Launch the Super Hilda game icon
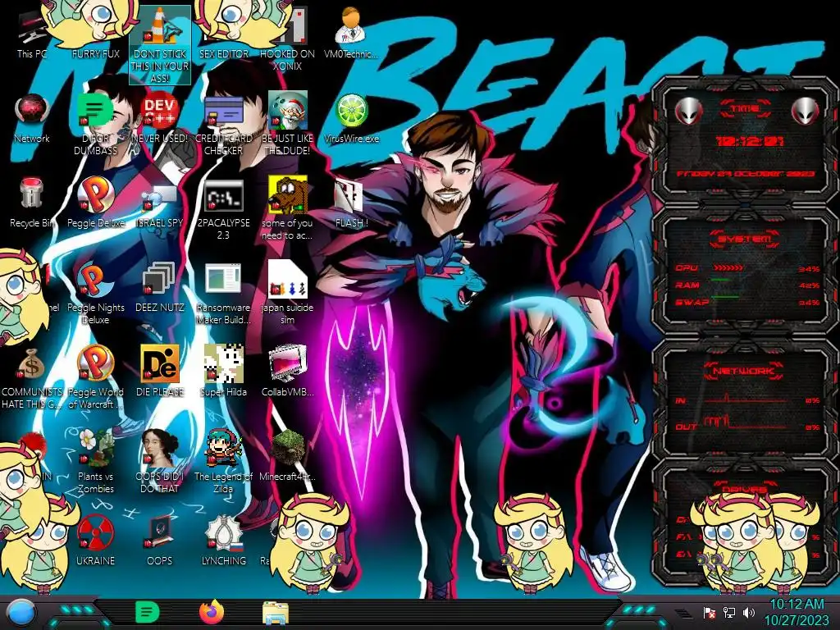 click(x=223, y=372)
